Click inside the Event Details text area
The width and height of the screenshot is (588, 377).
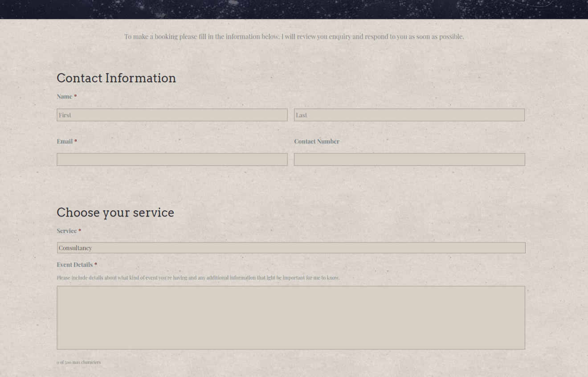[291, 317]
